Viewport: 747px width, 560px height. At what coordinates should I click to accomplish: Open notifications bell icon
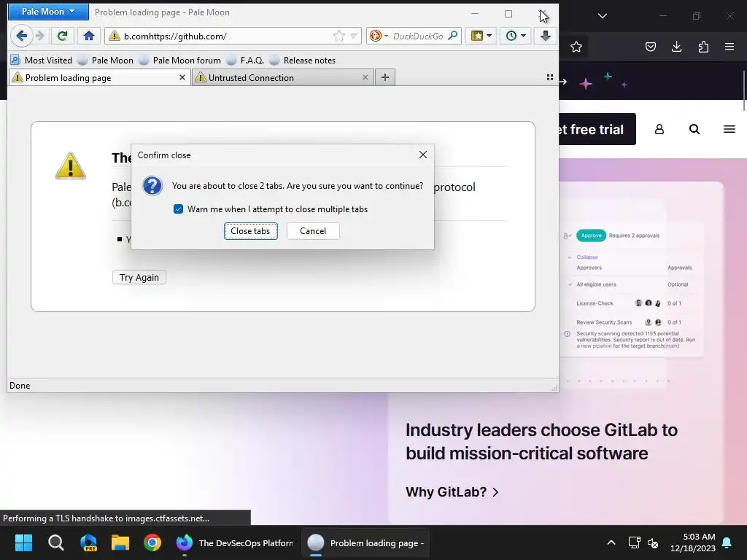pyautogui.click(x=727, y=542)
